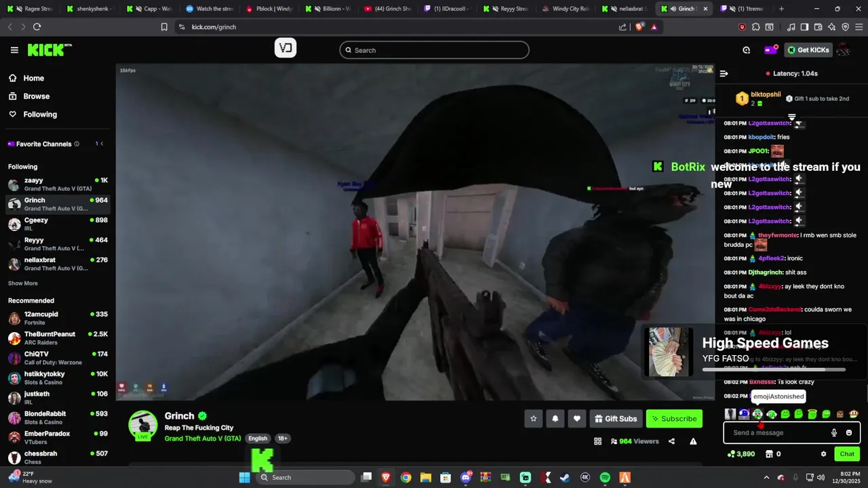Open ChiQTV recommended channel

58,358
